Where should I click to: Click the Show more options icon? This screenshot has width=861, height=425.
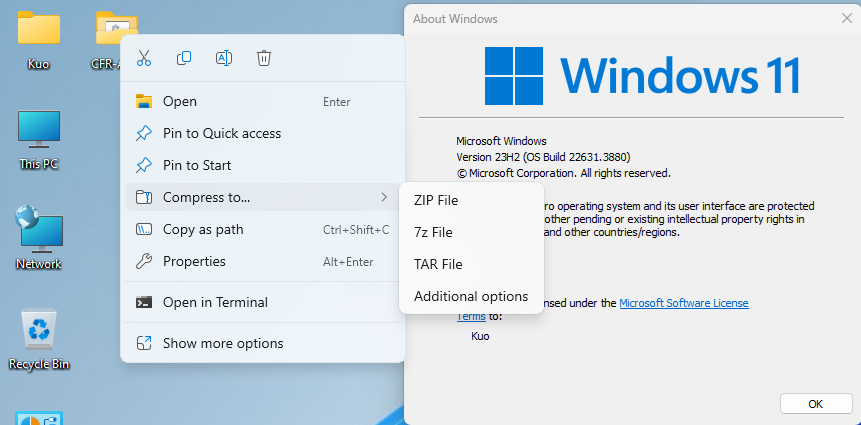coord(144,344)
